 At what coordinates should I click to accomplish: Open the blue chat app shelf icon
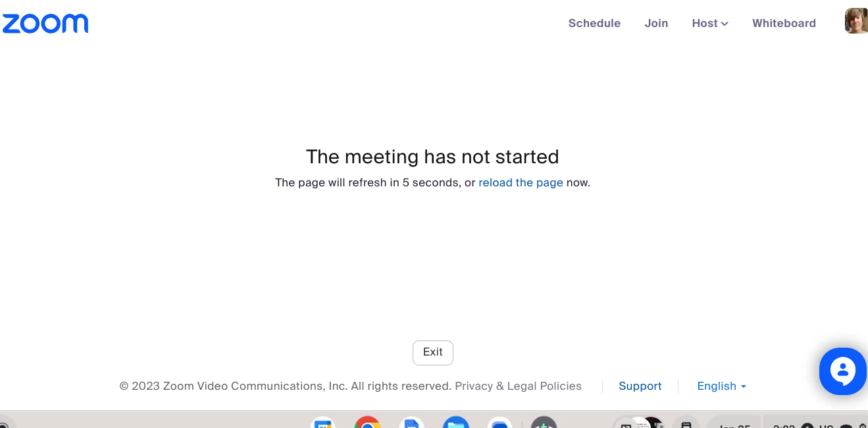pos(500,423)
